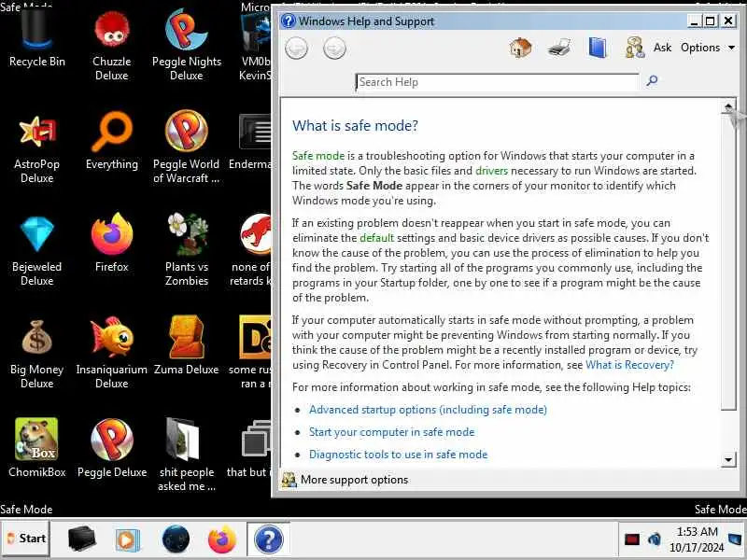Image resolution: width=747 pixels, height=560 pixels.
Task: Follow the 'What is Recovery?' link
Action: pos(629,365)
